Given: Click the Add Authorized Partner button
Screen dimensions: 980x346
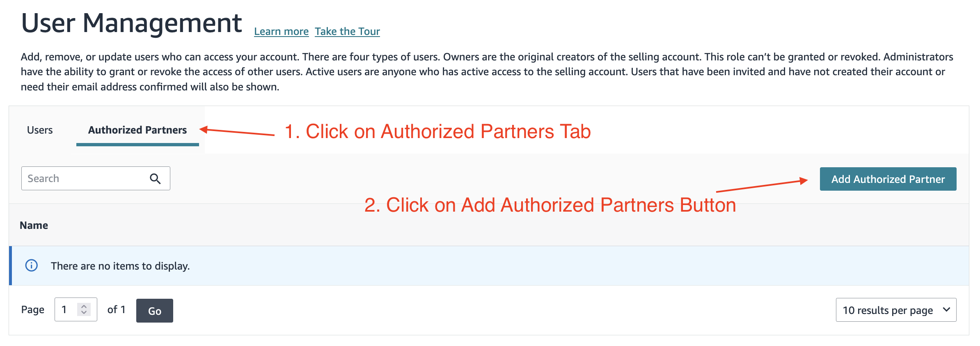Looking at the screenshot, I should [x=888, y=179].
